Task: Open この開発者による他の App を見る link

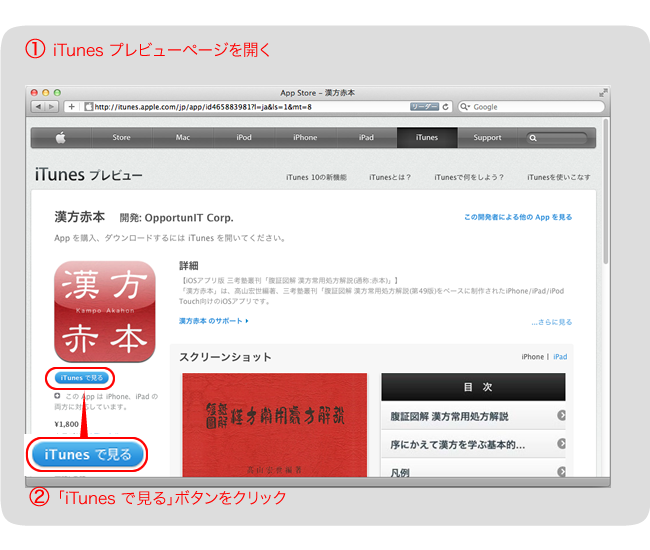Action: tap(518, 217)
